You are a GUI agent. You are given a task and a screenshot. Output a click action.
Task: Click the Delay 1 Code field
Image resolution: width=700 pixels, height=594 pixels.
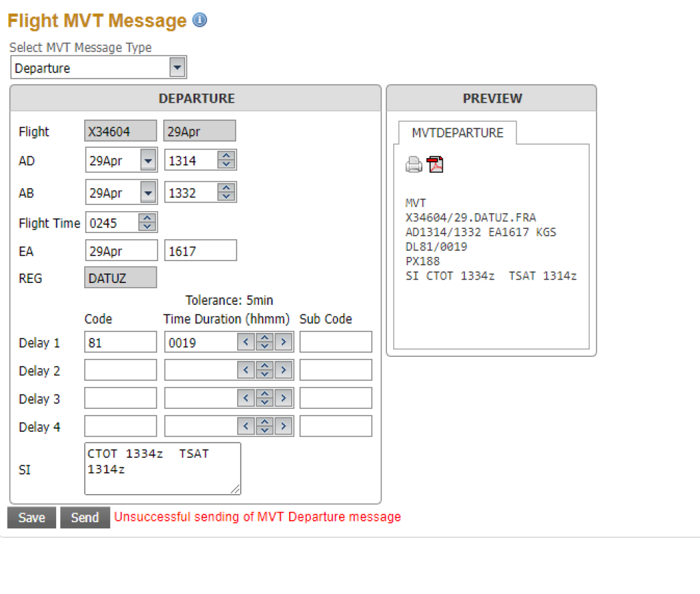[x=120, y=342]
